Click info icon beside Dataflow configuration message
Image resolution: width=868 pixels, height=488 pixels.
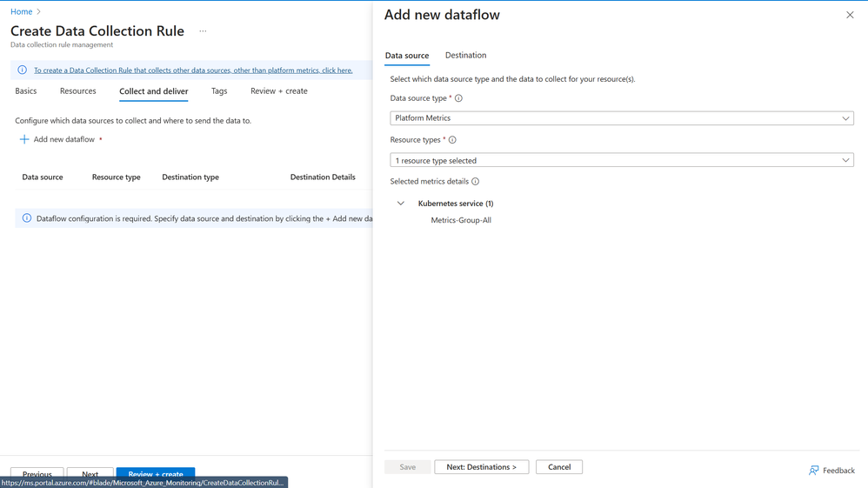click(27, 218)
